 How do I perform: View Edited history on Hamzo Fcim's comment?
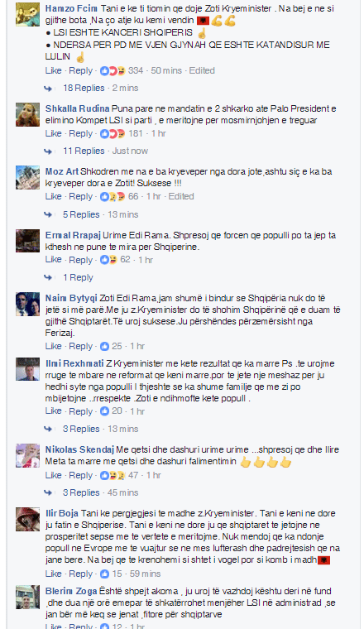[x=202, y=70]
